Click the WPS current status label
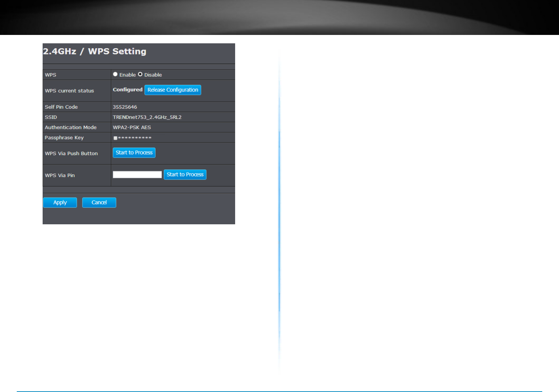The width and height of the screenshot is (559, 392). coord(70,91)
